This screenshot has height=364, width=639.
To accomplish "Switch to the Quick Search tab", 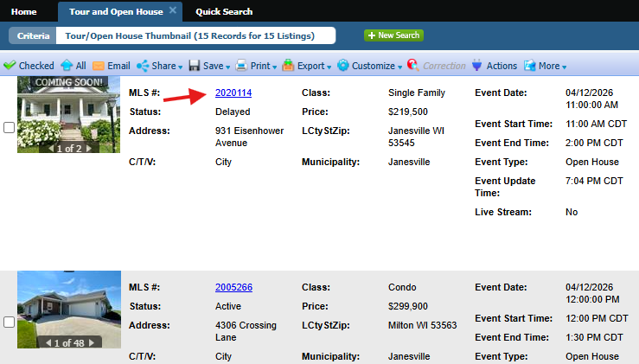I will (224, 12).
